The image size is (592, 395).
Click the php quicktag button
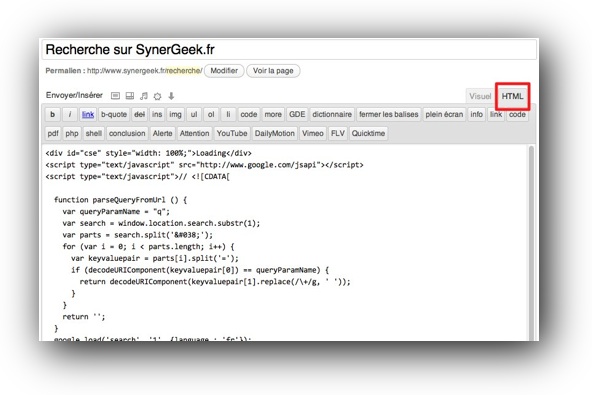72,133
